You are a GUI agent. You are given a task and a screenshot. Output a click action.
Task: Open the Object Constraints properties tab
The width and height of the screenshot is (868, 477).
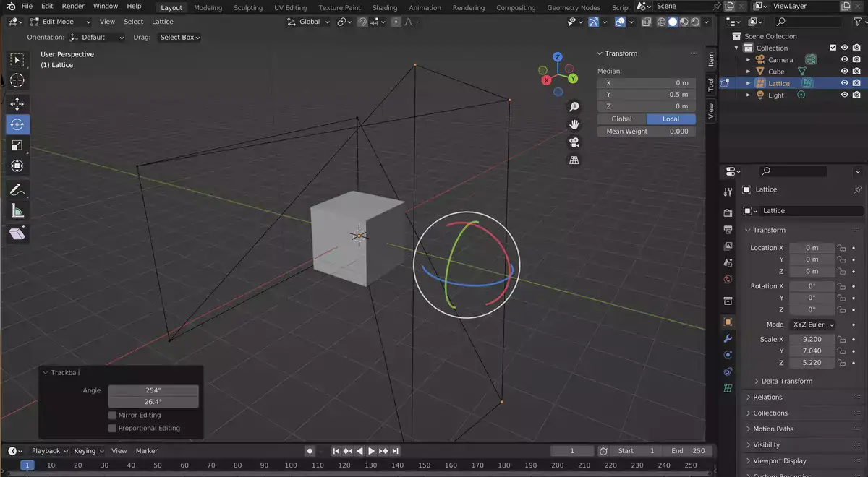728,371
